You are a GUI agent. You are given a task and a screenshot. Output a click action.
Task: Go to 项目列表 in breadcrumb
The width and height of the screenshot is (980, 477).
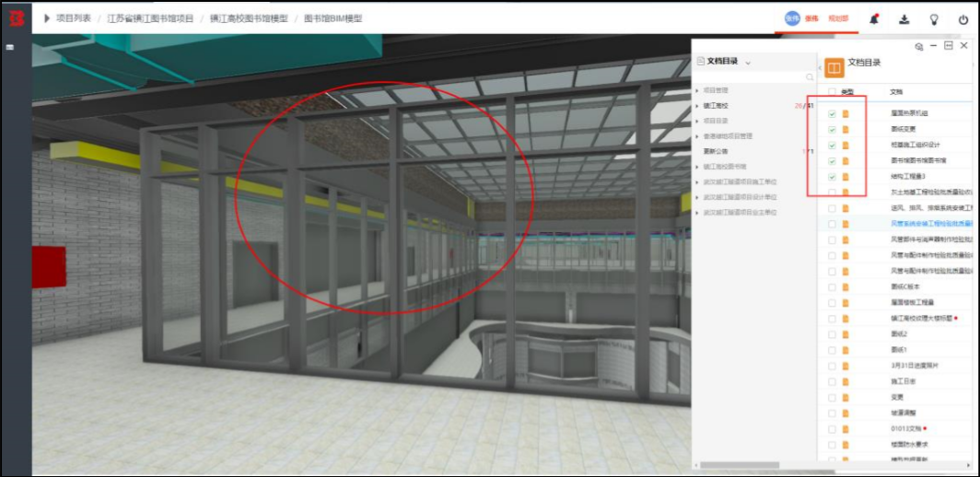tap(73, 18)
